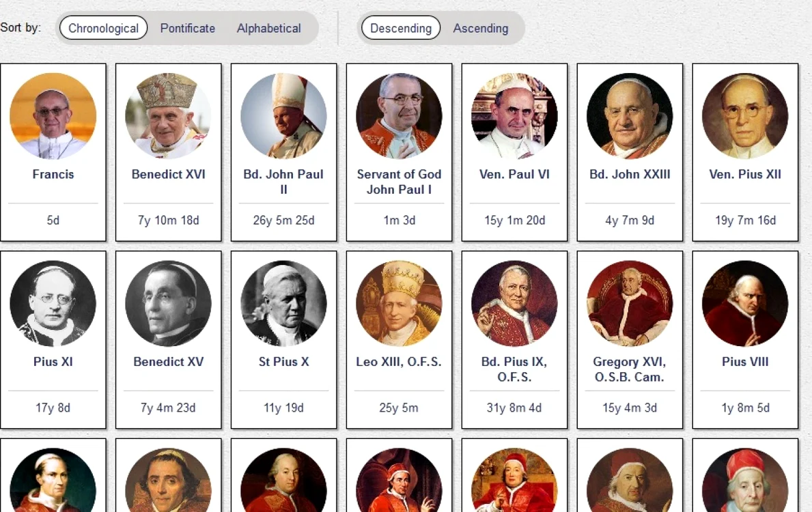
Task: Open Pius XI black-and-white portrait
Action: 53,303
